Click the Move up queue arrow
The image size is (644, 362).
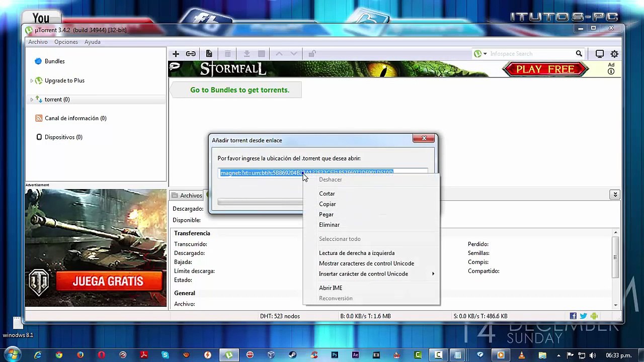279,54
